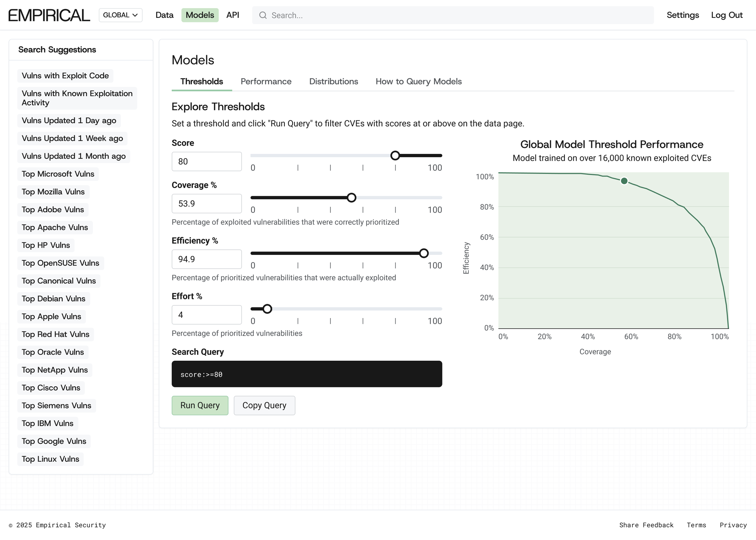Click the search magnifier icon
This screenshot has width=756, height=540.
[x=263, y=15]
